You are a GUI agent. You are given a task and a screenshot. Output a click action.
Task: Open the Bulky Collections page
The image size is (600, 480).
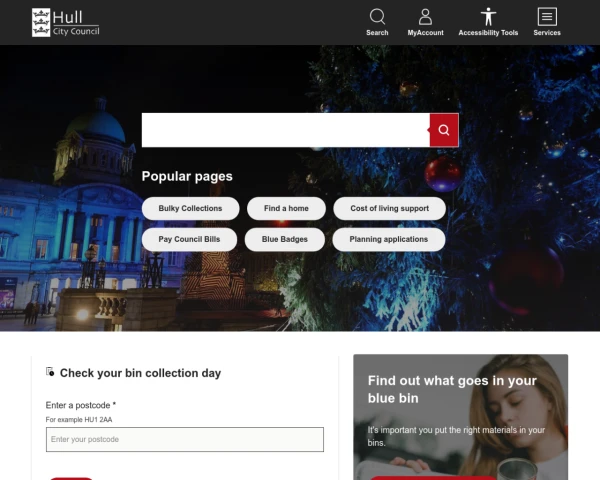click(190, 208)
